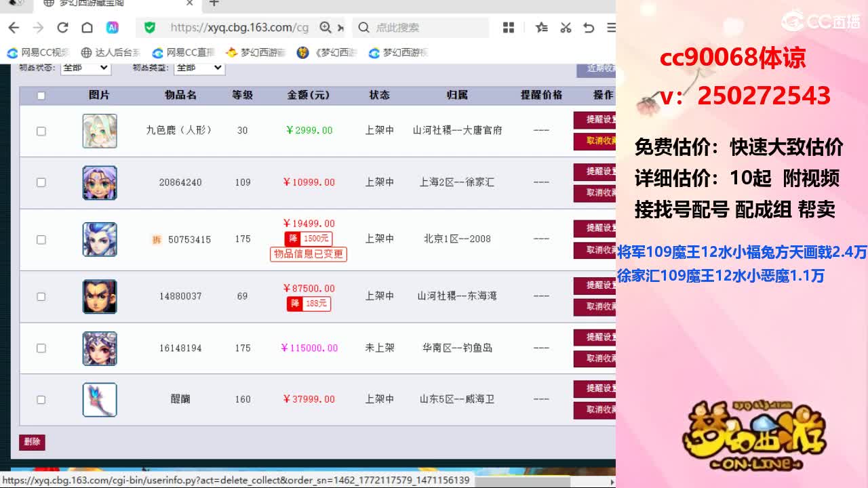
Task: Open the 达人后台 bookmark
Action: [x=111, y=53]
